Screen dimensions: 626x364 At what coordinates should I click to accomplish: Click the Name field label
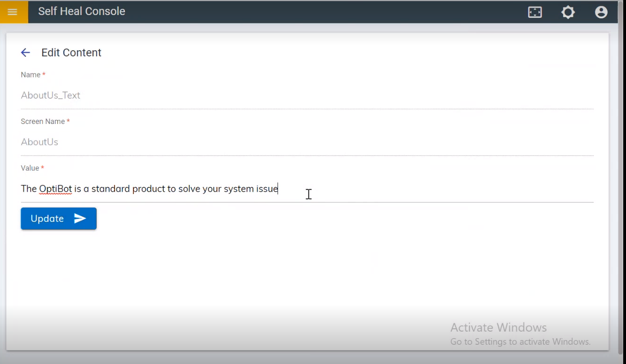click(x=31, y=75)
